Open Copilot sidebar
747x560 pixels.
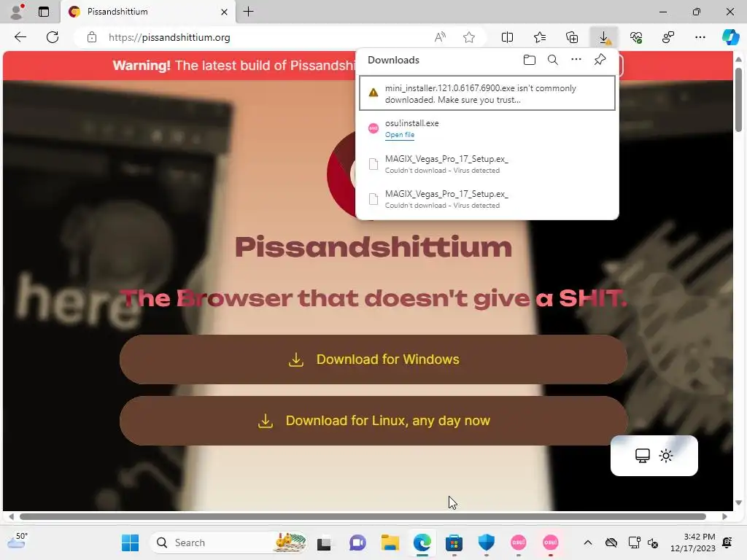click(x=730, y=37)
